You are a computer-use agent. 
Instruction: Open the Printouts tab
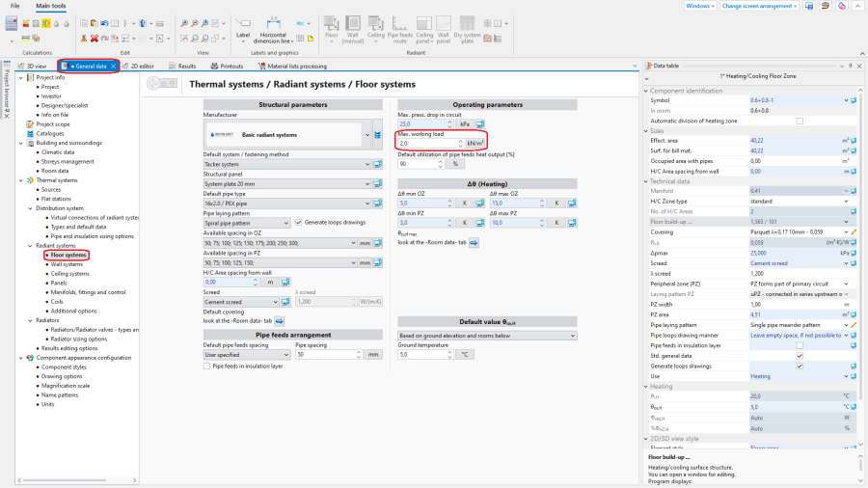pyautogui.click(x=227, y=67)
